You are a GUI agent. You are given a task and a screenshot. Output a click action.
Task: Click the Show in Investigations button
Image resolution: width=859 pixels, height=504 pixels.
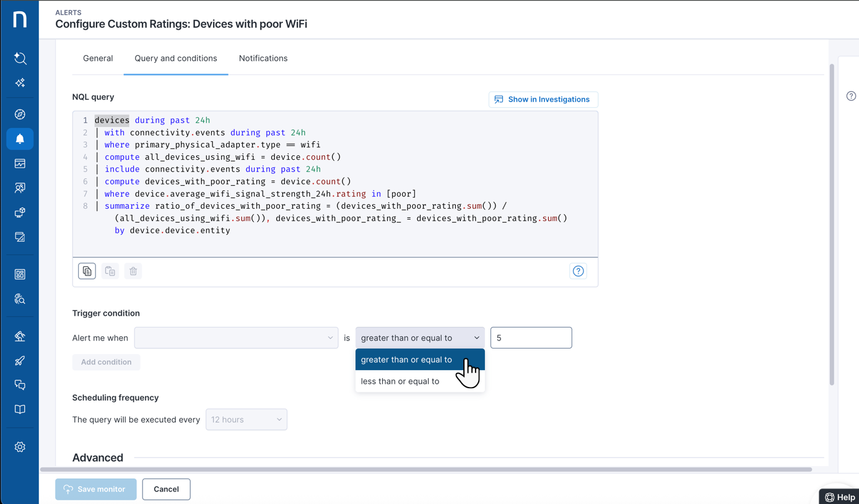tap(543, 100)
